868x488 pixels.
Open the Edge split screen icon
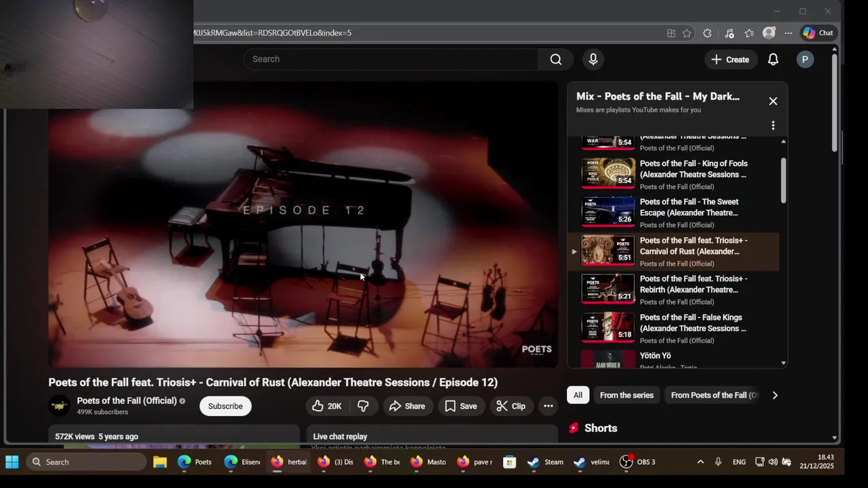pyautogui.click(x=671, y=33)
